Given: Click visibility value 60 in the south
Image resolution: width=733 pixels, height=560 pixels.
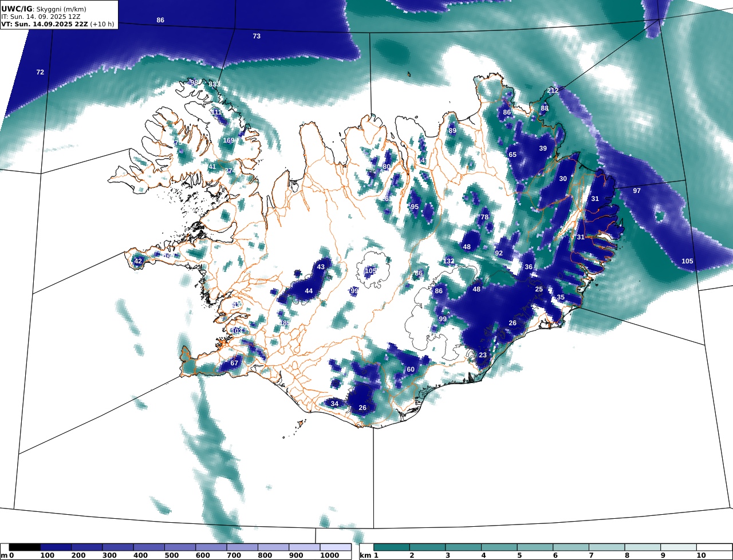Looking at the screenshot, I should [x=411, y=369].
